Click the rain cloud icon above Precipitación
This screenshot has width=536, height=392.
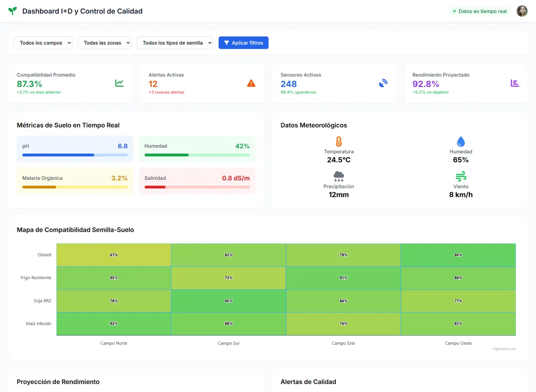pyautogui.click(x=339, y=176)
